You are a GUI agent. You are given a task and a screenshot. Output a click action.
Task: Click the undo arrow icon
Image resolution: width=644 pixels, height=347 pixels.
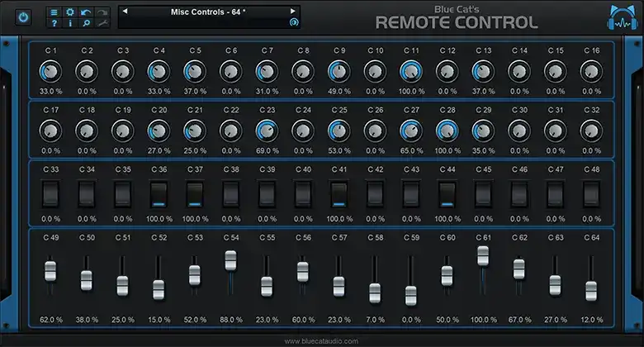(86, 12)
